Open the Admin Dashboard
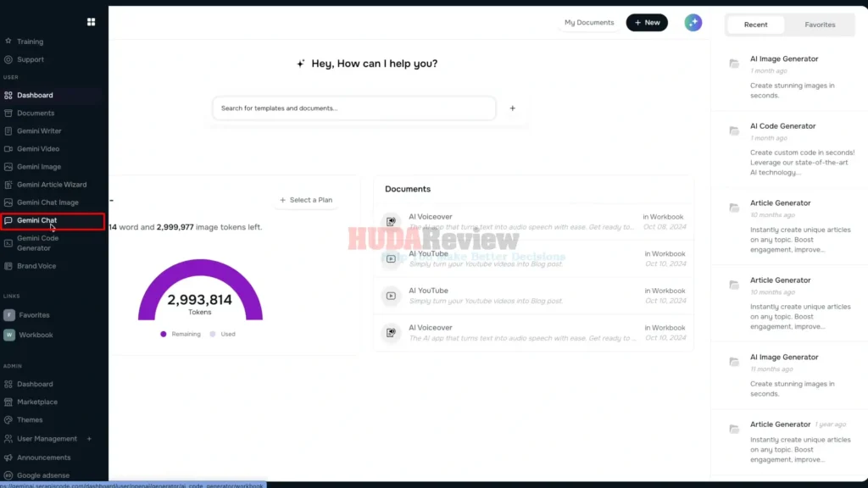This screenshot has height=488, width=868. click(x=34, y=384)
